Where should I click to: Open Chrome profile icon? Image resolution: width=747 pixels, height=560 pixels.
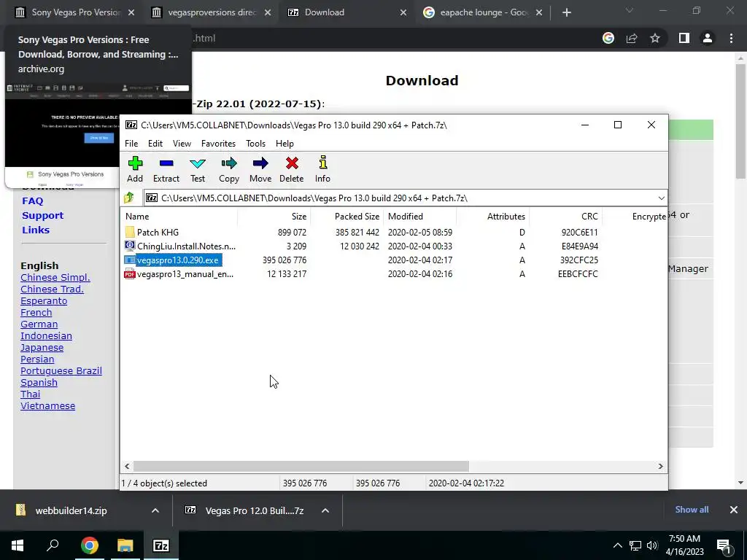(x=708, y=38)
